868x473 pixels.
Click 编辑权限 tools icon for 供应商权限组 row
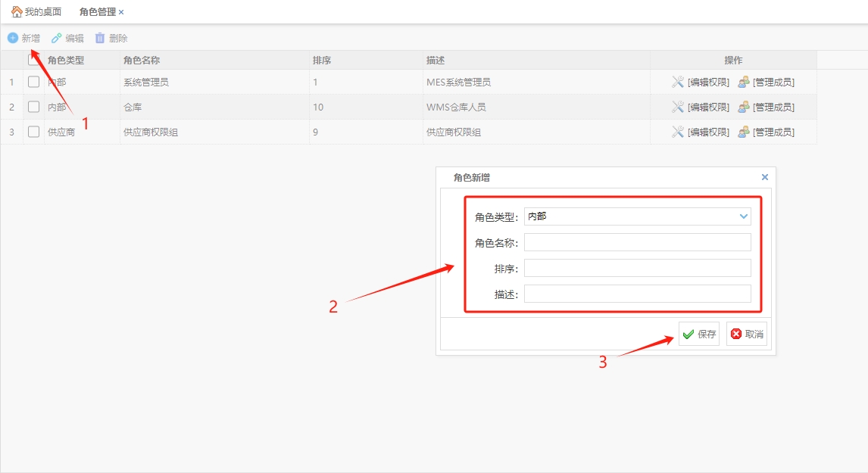(678, 132)
